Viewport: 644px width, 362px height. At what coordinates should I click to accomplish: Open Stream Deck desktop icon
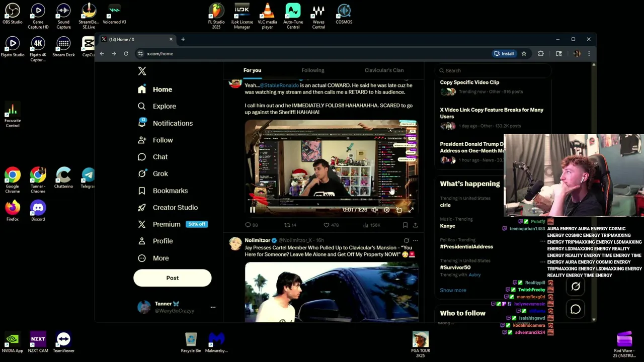63,47
